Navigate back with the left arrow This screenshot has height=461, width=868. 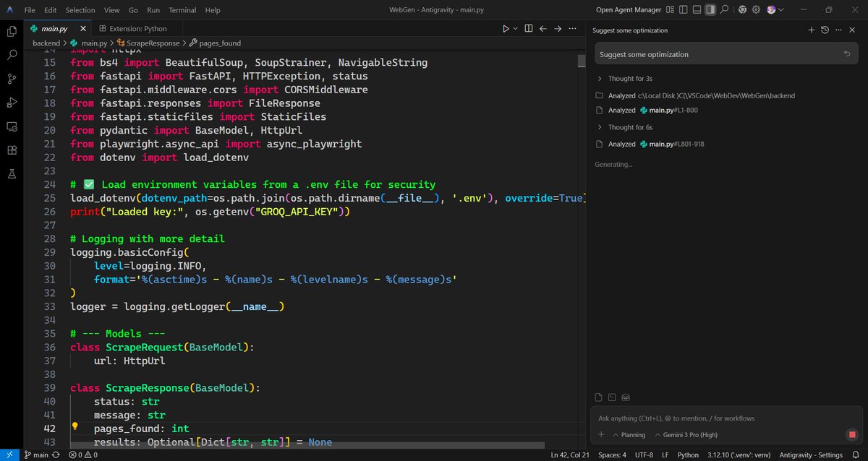(543, 29)
